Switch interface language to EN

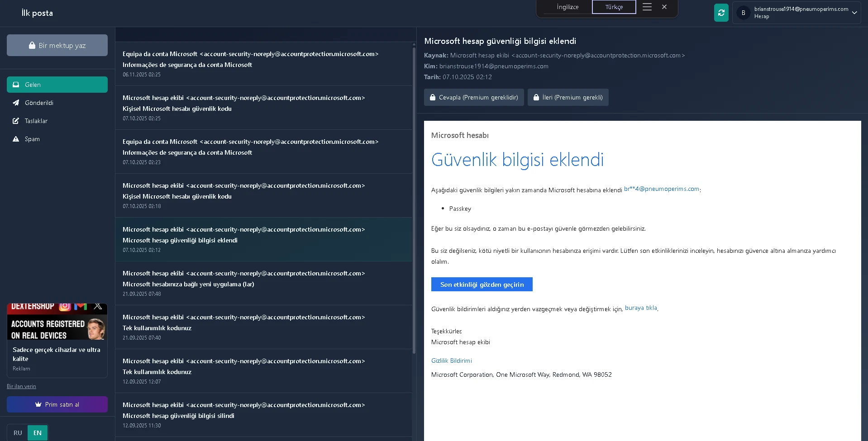[38, 433]
